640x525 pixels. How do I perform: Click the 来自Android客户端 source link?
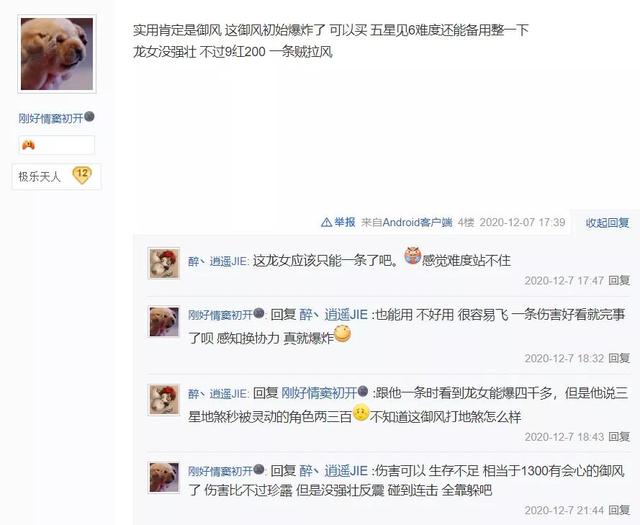point(407,222)
